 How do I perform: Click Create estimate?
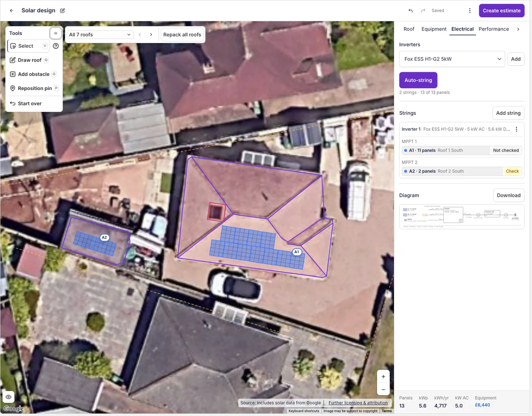[x=501, y=11]
